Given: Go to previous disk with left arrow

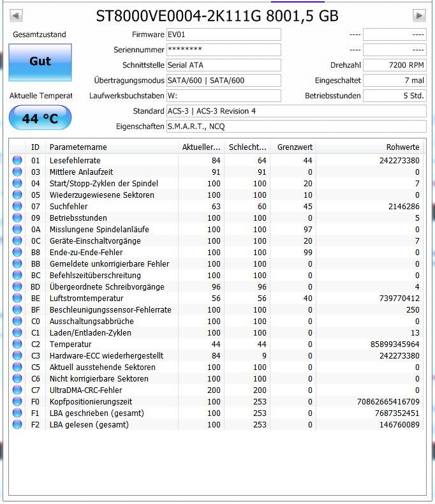Looking at the screenshot, I should (x=16, y=15).
